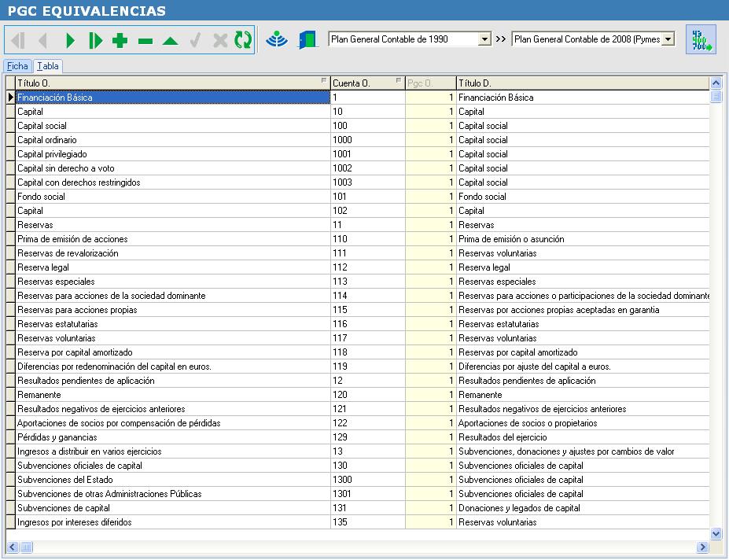
Task: Refresh the data with green arrows icon
Action: pos(243,40)
